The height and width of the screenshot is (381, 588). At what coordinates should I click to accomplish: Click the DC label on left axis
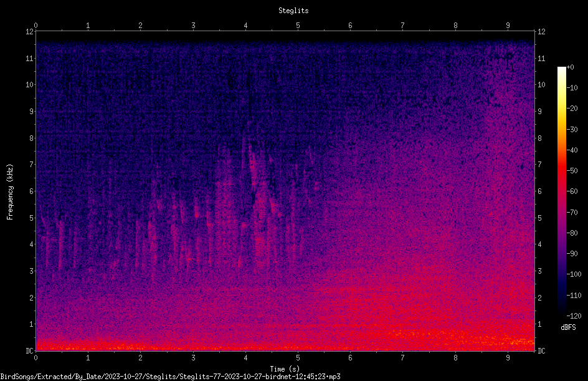(x=30, y=350)
